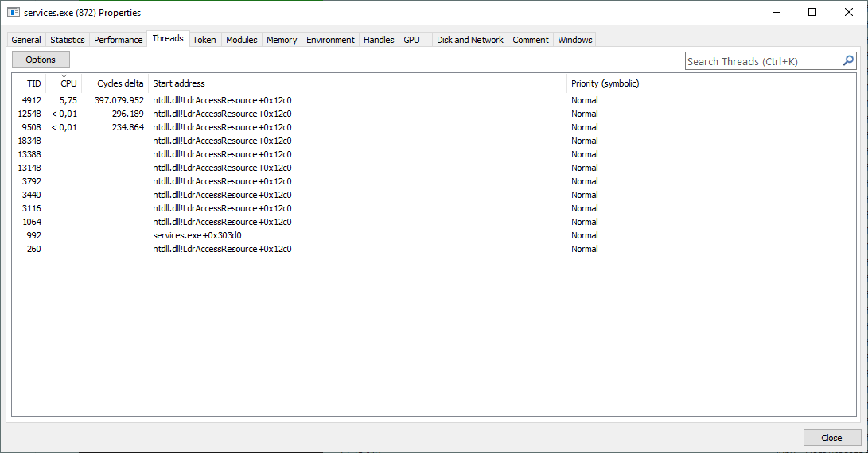Select thread row with TID 3116
Image resolution: width=868 pixels, height=453 pixels.
(434, 208)
